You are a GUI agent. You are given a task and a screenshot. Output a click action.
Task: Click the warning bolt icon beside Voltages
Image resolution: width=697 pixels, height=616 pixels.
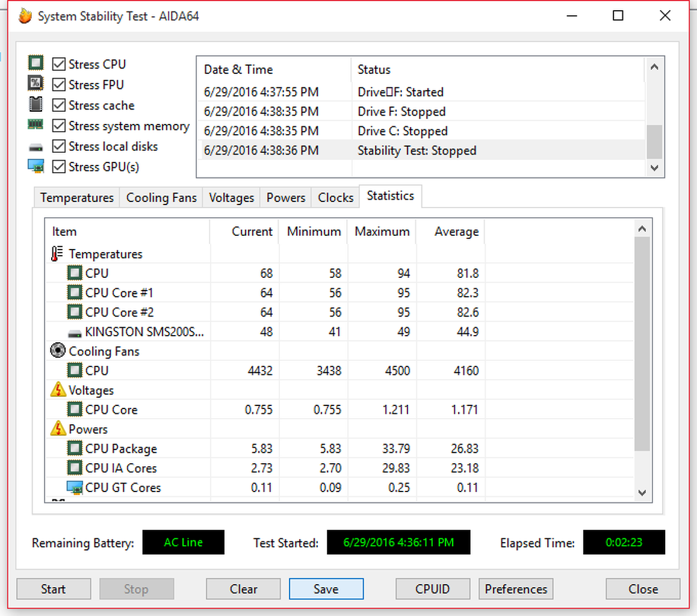[x=58, y=389]
